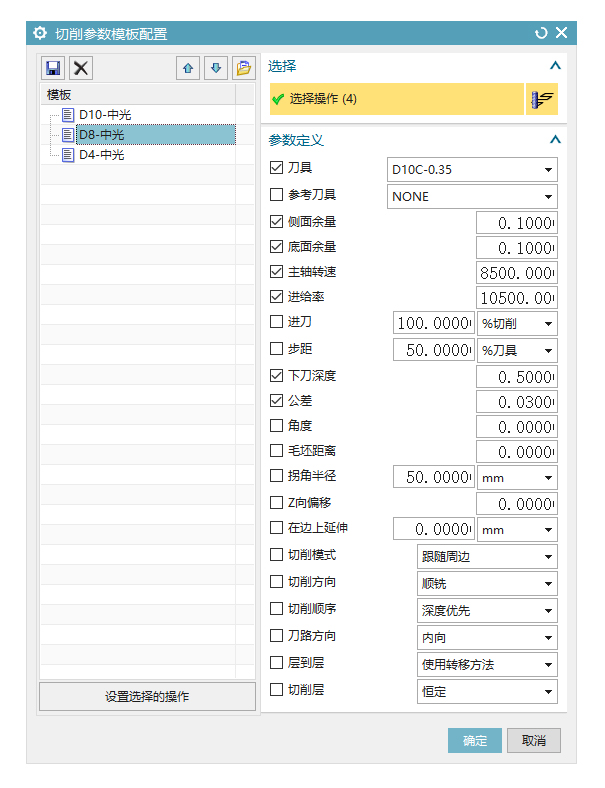Click the reset dialog icon in title bar
605x788 pixels.
(541, 33)
